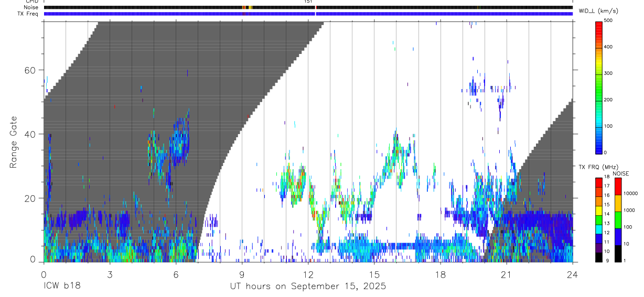Pick the red top of WID colorbar
Image resolution: width=644 pixels, height=297 pixels.
tap(599, 29)
